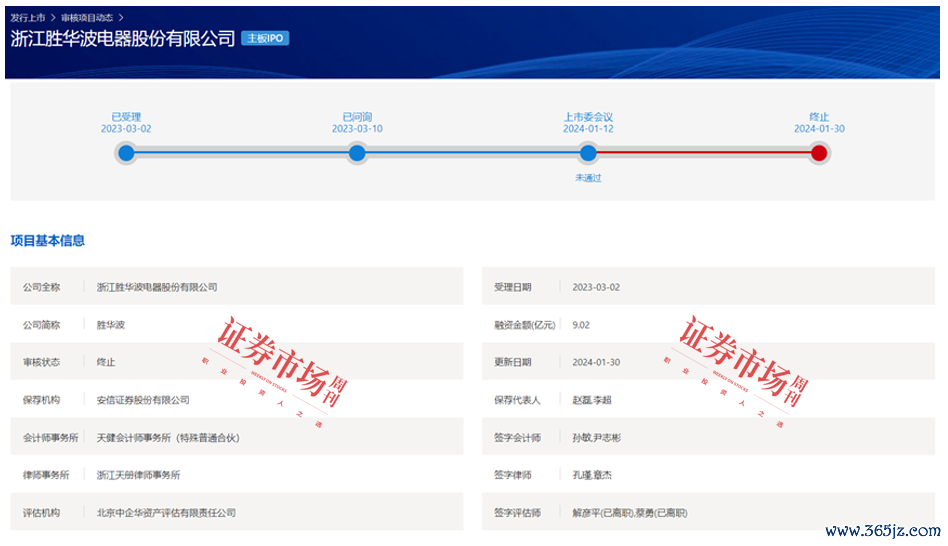
Task: Open the 发行上市 breadcrumb link
Action: click(x=28, y=18)
